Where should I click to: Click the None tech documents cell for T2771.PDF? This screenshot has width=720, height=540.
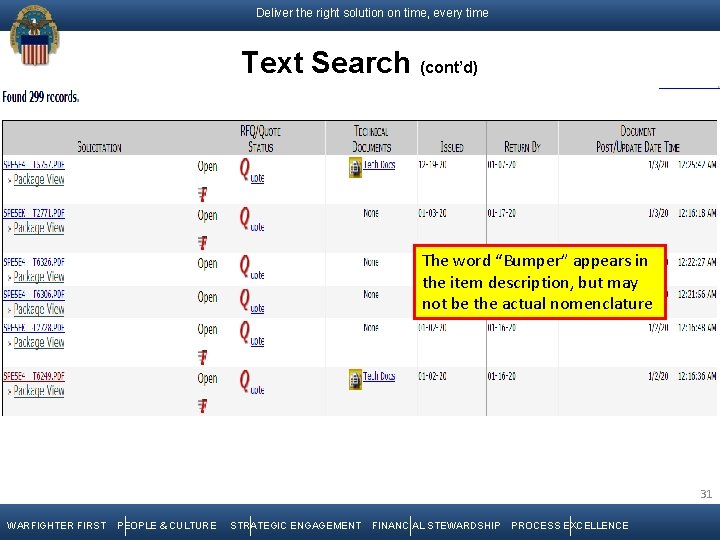[x=371, y=213]
